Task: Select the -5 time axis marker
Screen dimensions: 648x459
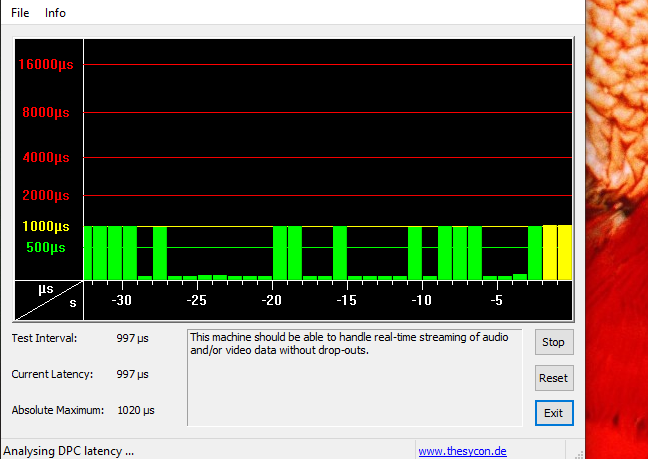Action: pyautogui.click(x=497, y=300)
